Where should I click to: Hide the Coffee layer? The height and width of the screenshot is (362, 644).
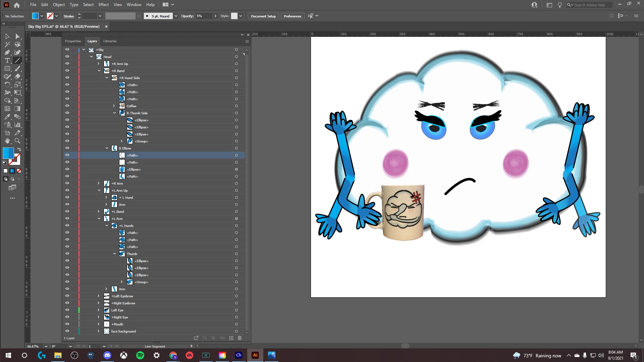coord(67,106)
